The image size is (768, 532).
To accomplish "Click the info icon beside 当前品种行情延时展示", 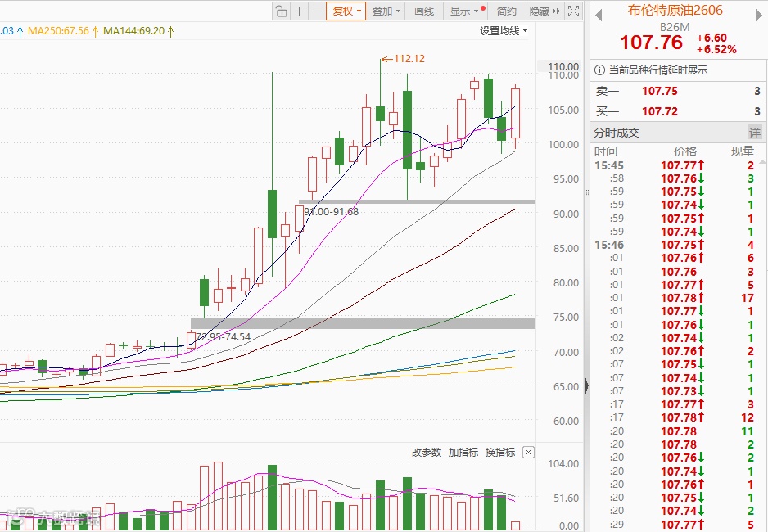I will click(x=599, y=70).
